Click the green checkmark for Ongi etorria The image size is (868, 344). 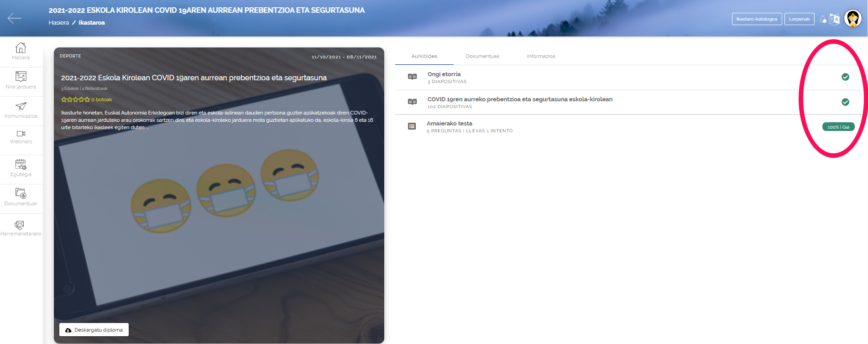tap(845, 77)
